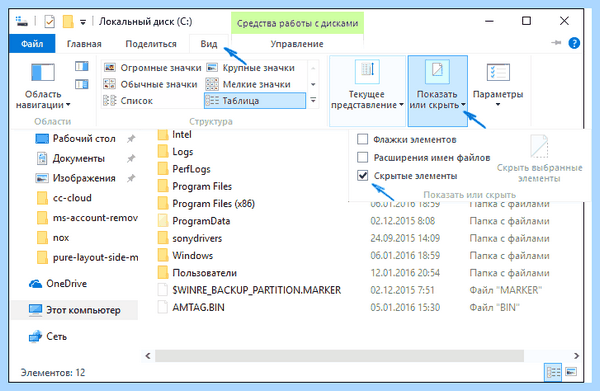The image size is (600, 391).
Task: Select the hidden ProgramData folder
Action: 194,221
